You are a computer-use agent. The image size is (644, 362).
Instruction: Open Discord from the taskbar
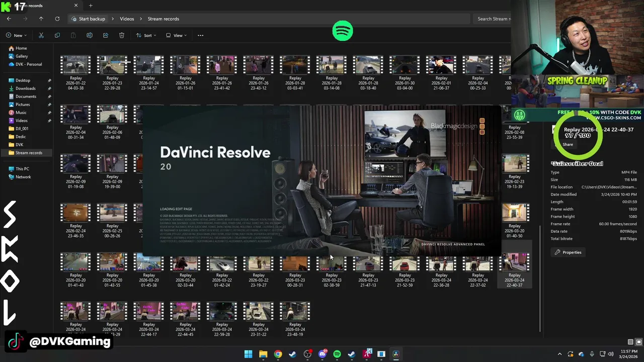(x=323, y=354)
